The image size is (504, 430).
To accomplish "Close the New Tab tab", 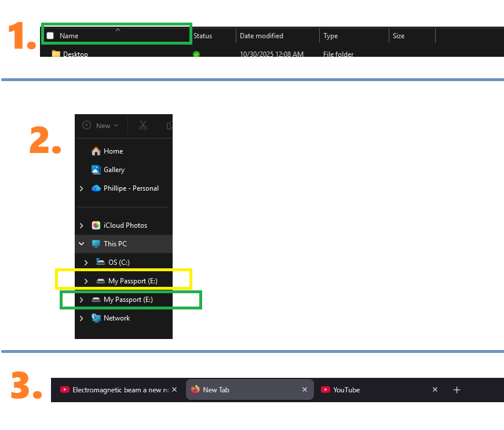I will 305,389.
